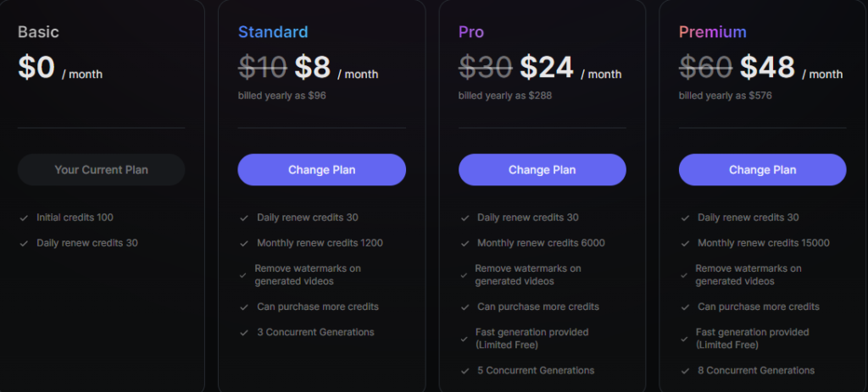This screenshot has width=868, height=392.
Task: Select the Pro plan title
Action: click(x=471, y=32)
